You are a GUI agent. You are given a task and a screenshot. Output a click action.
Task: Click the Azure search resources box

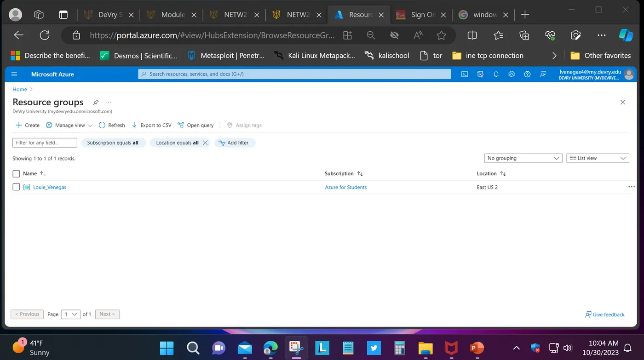294,74
